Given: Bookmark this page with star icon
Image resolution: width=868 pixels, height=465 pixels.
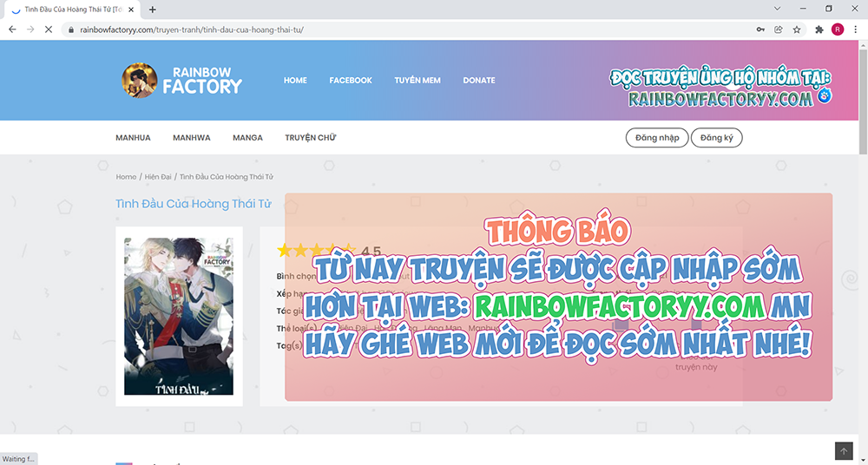Looking at the screenshot, I should coord(797,29).
